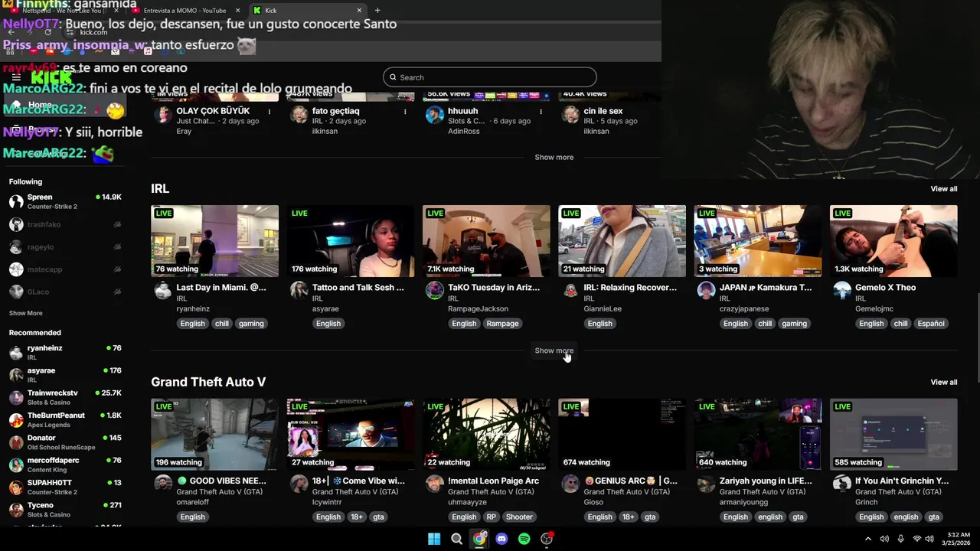Viewport: 980px width, 551px height.
Task: Open GOOD VIBES NEE... GTA stream title
Action: click(222, 481)
